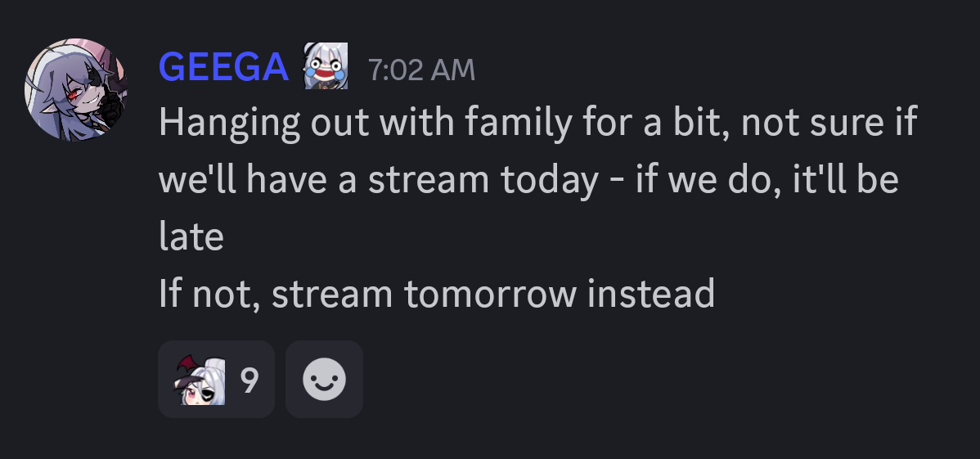The image size is (980, 459).
Task: Click the line "If not, stream tomorrow instead"
Action: coord(437,293)
